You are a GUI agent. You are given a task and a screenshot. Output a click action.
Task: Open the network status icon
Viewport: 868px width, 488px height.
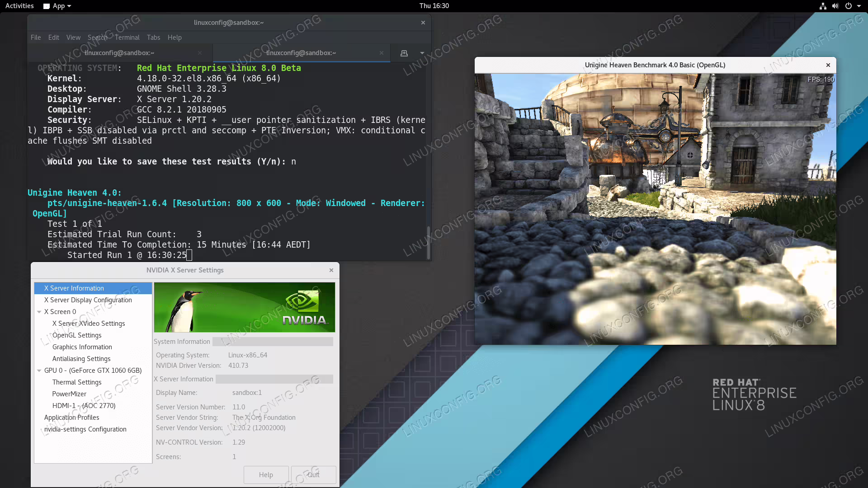[823, 6]
